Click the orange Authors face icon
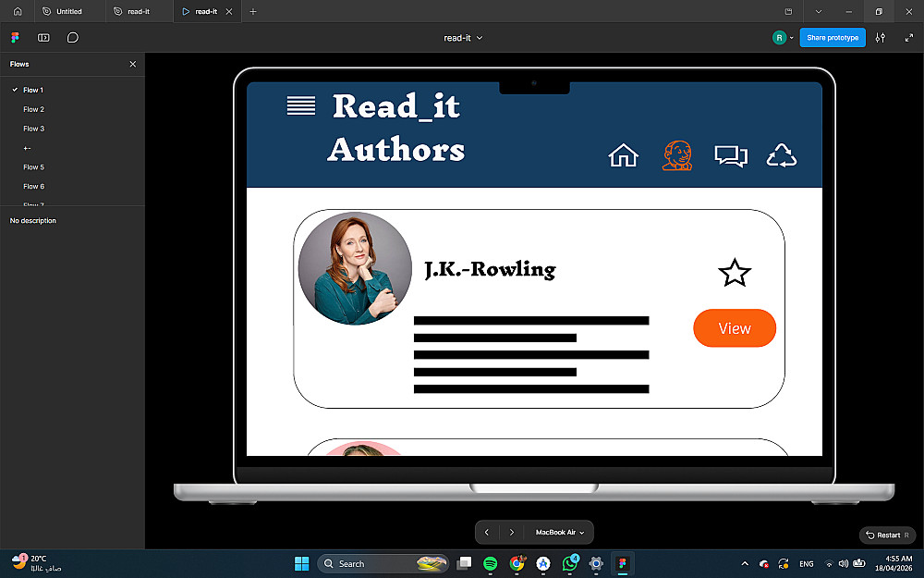Viewport: 924px width, 578px height. point(677,155)
